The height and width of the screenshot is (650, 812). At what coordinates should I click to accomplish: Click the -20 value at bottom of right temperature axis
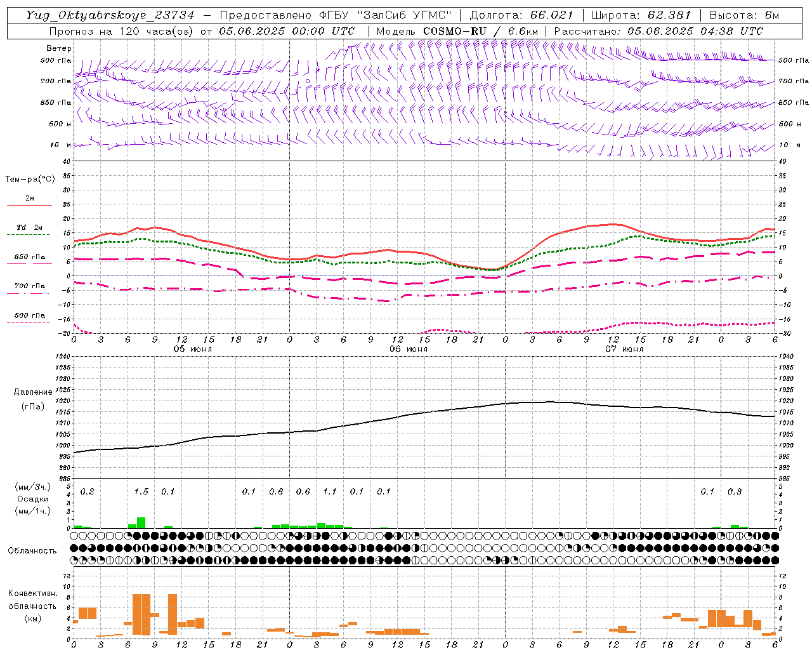point(784,334)
